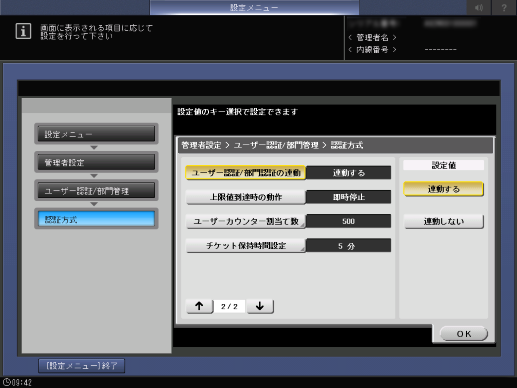
Task: Click the 2 / 2 page indicator
Action: (229, 306)
